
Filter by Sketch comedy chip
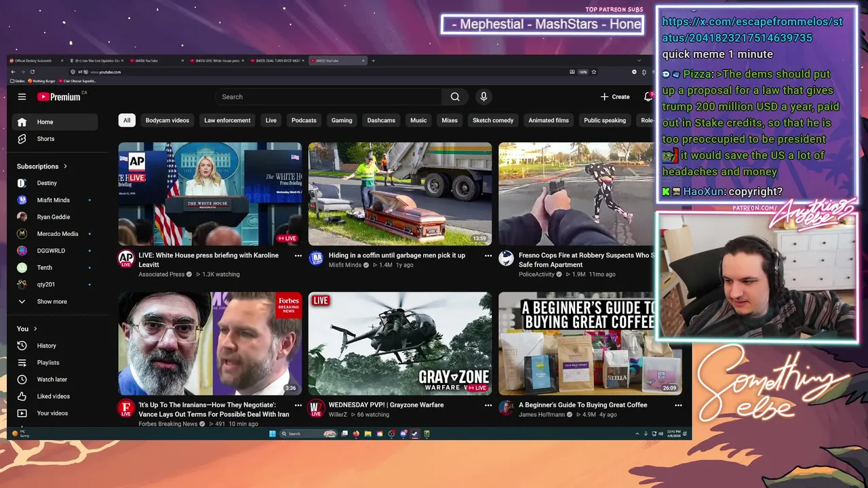[x=493, y=121]
